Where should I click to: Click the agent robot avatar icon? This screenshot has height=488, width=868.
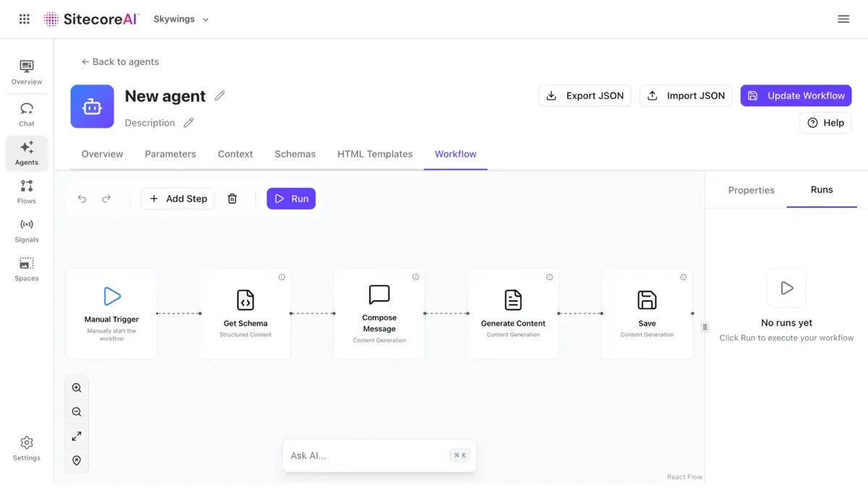92,106
